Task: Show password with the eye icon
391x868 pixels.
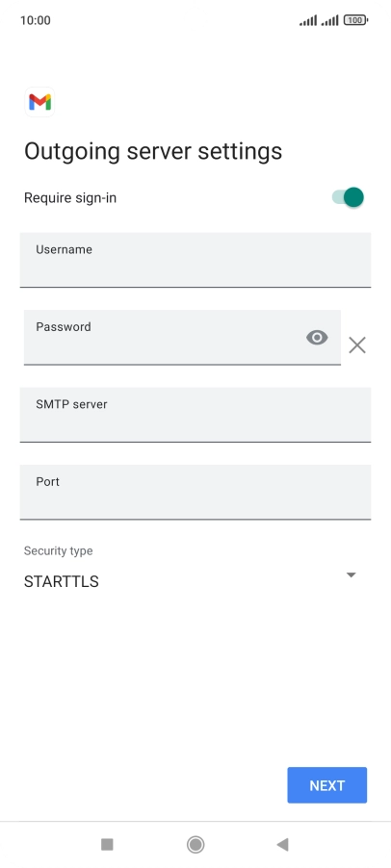Action: click(317, 337)
